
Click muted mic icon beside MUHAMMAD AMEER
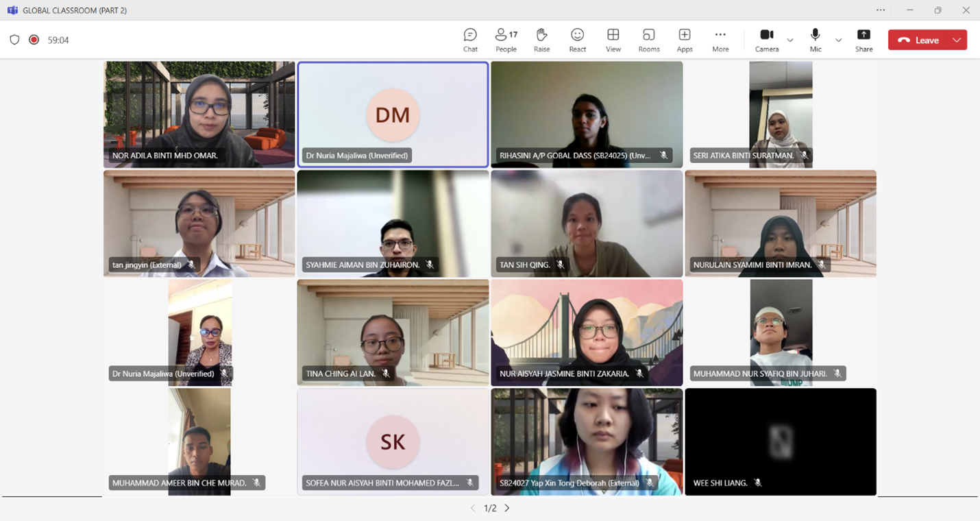pos(256,483)
